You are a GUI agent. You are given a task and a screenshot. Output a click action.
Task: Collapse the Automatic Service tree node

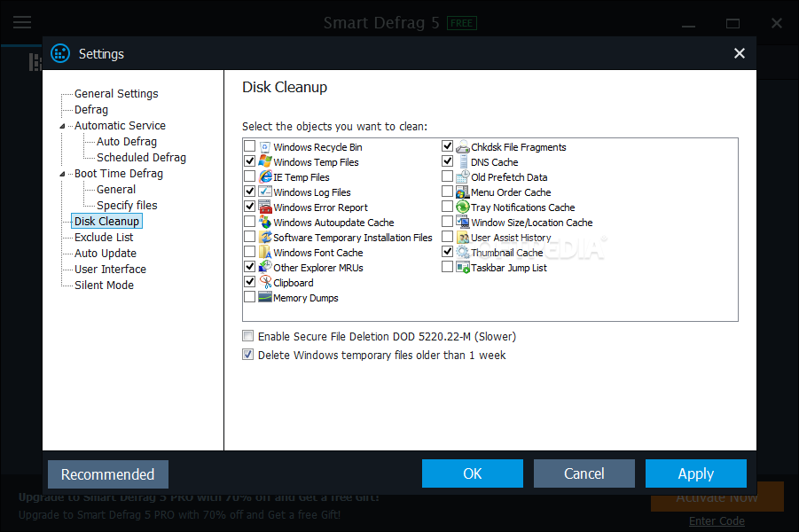pyautogui.click(x=62, y=126)
